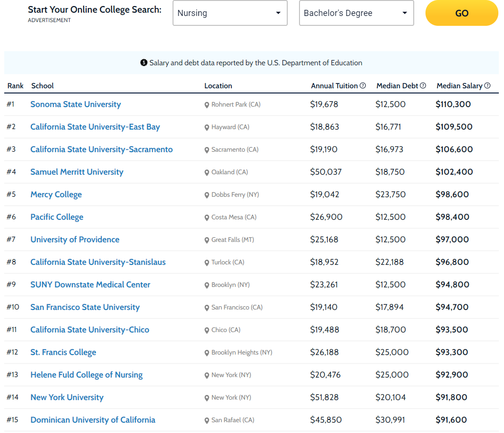Go to St. Francis College link
Viewport: 504px width, 433px height.
click(x=63, y=352)
